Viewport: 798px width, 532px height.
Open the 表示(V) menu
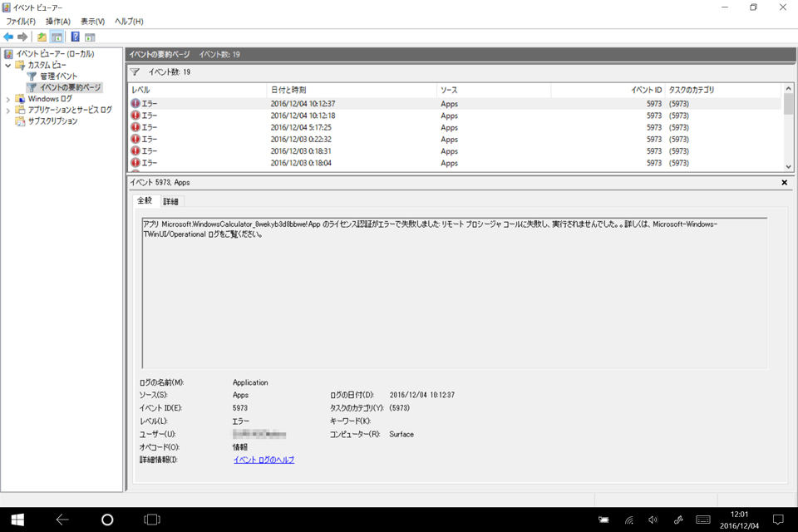[x=92, y=22]
